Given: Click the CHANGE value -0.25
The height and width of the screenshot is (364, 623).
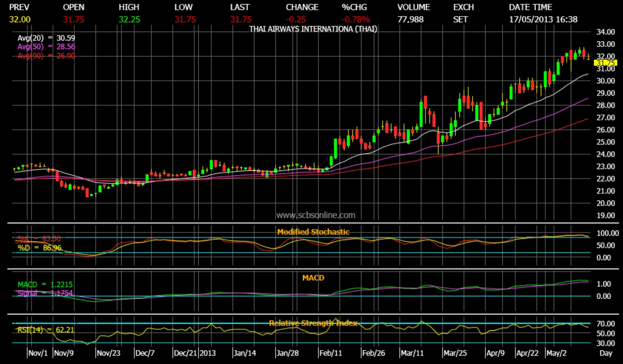Looking at the screenshot, I should pyautogui.click(x=296, y=20).
